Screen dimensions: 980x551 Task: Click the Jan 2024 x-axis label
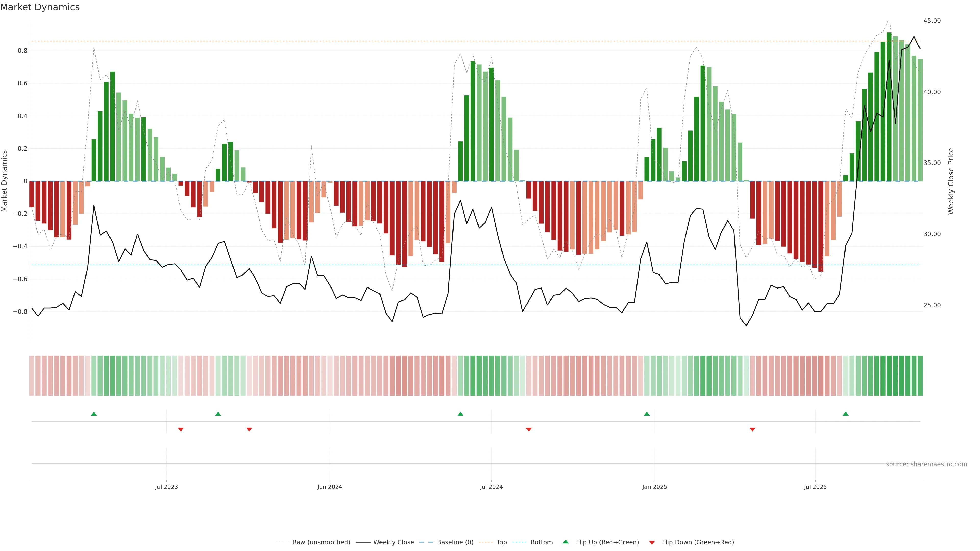point(329,487)
